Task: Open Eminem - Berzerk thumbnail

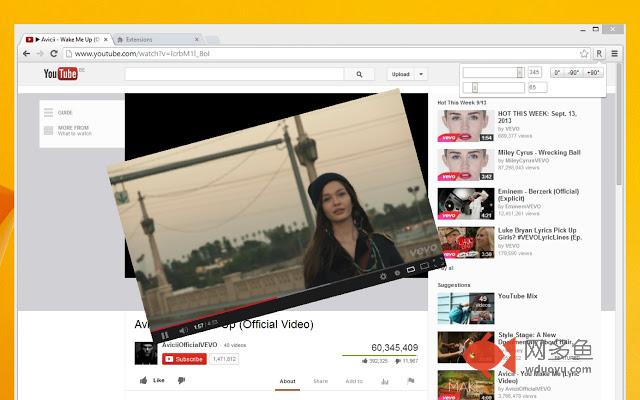Action: click(x=466, y=204)
